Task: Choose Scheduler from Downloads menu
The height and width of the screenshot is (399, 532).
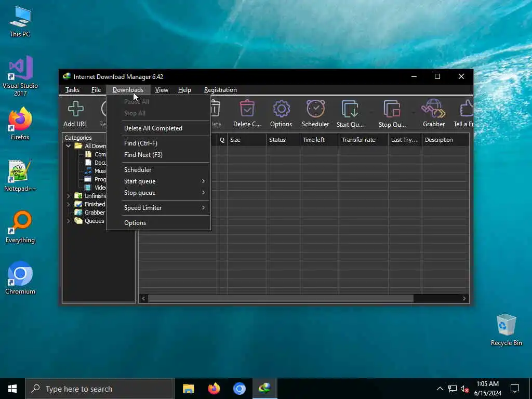Action: coord(158,170)
